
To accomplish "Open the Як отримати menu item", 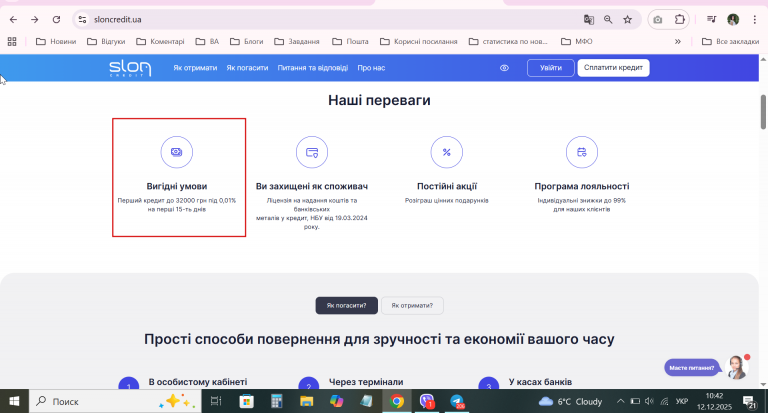I will pos(195,68).
